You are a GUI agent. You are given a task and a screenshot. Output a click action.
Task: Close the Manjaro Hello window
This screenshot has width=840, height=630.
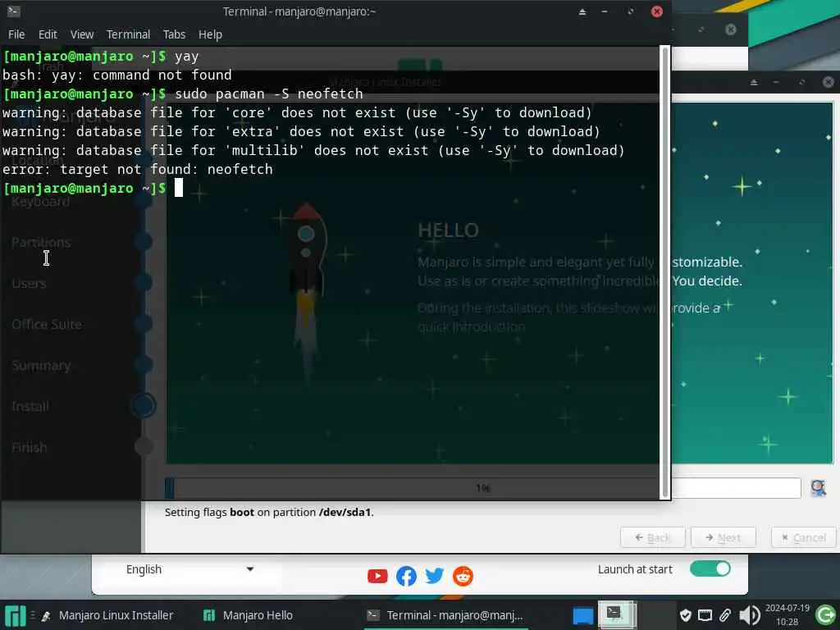pyautogui.click(x=731, y=30)
